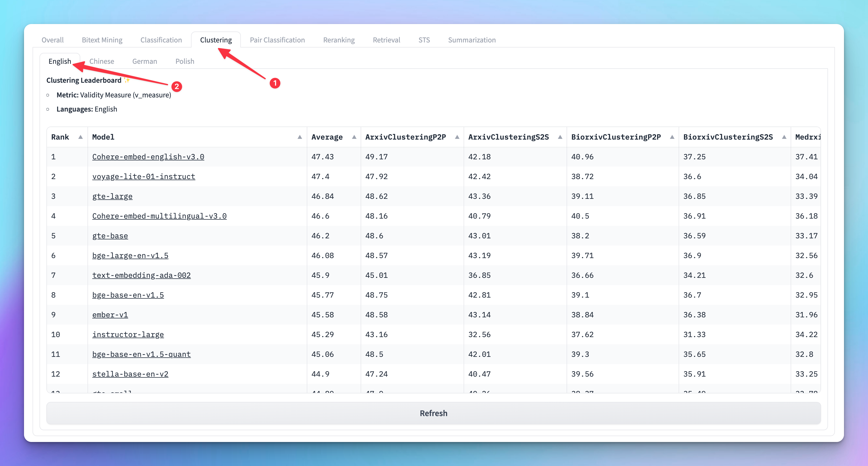
Task: Open the Retrieval tab
Action: pos(386,40)
